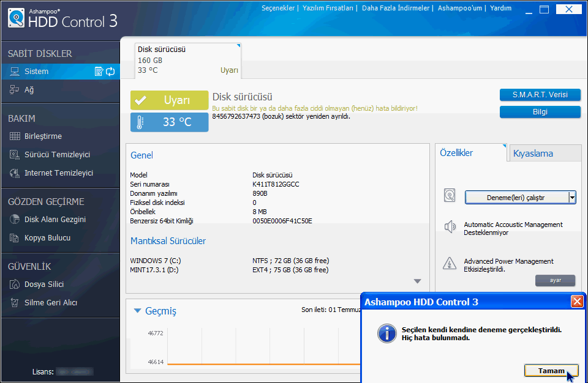This screenshot has height=383, width=588.
Task: Click the Mantıksal Sürücüler heading
Action: [x=168, y=241]
